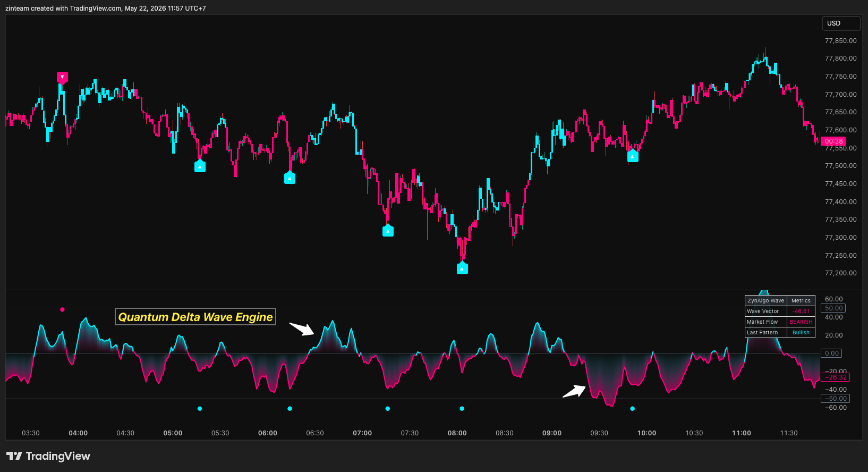Click the 77,200.00 price scale label
This screenshot has width=868, height=472.
pyautogui.click(x=840, y=273)
